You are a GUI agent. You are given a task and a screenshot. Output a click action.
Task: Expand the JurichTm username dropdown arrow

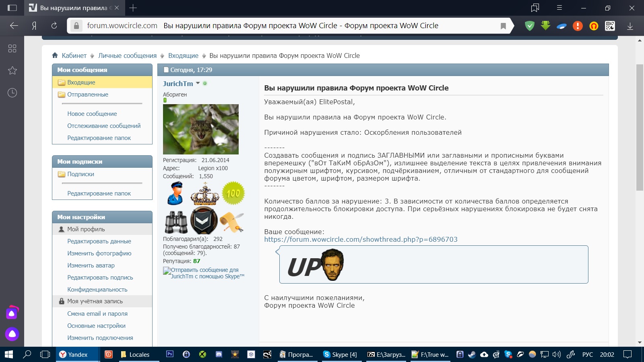click(x=198, y=83)
